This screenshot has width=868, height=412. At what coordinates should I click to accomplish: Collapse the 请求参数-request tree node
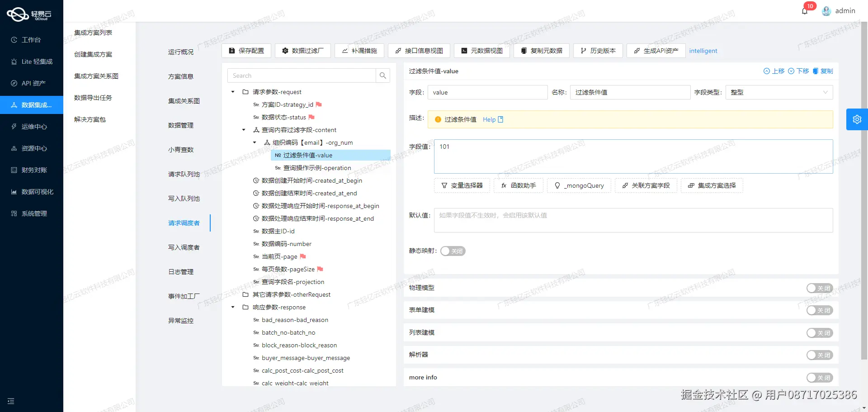click(x=233, y=92)
